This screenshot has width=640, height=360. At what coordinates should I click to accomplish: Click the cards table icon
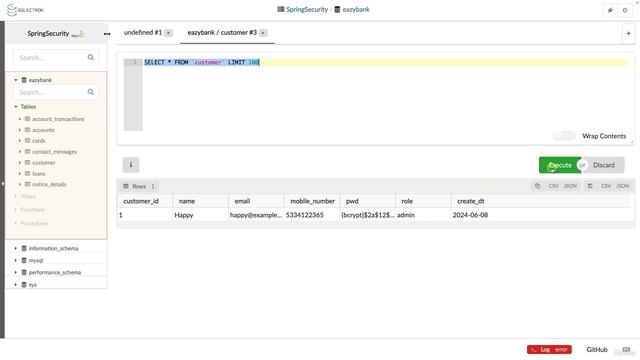coord(27,140)
